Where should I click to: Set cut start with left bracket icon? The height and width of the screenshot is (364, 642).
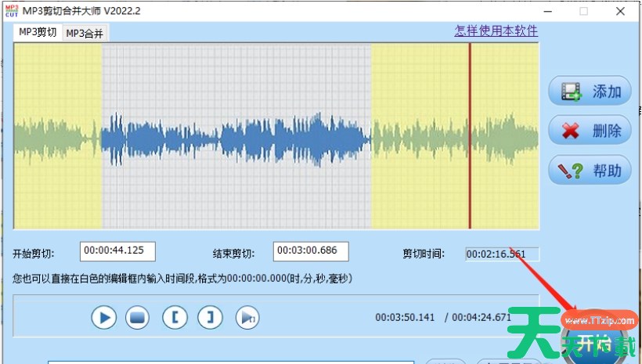tap(175, 317)
